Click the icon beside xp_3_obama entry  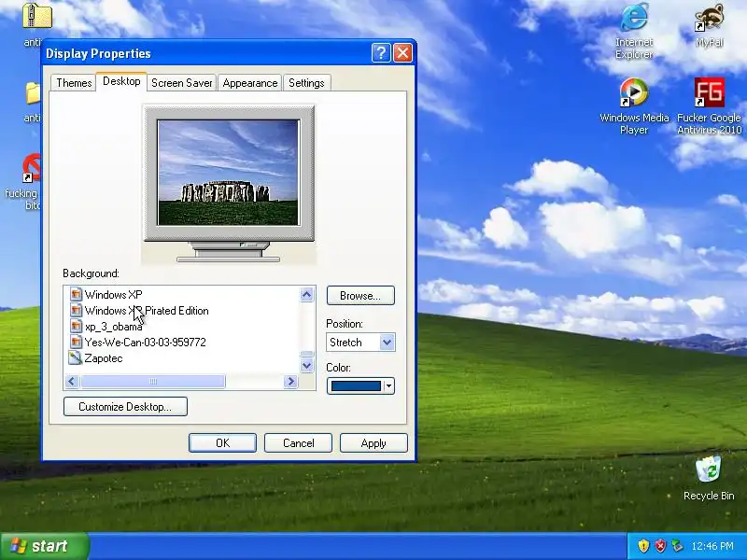click(x=76, y=326)
